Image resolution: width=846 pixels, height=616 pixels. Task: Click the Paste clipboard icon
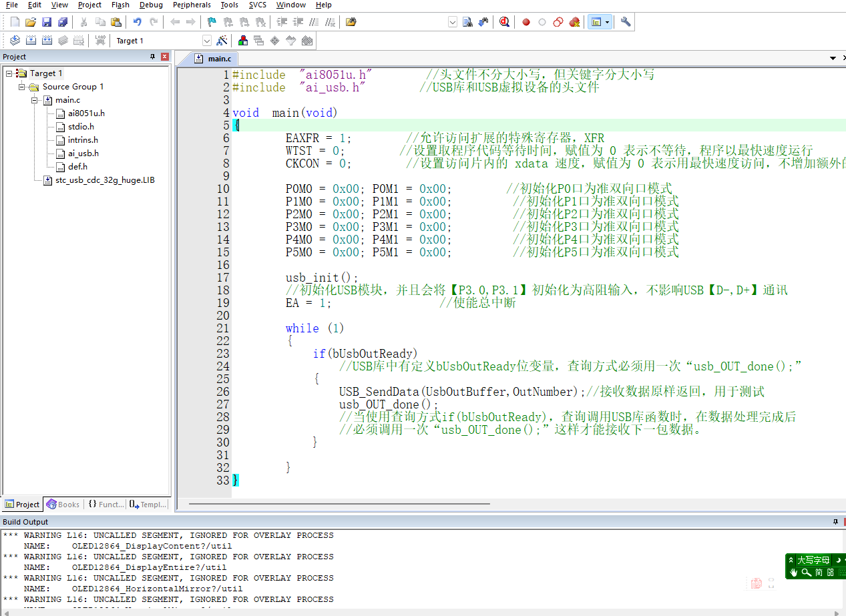click(116, 22)
